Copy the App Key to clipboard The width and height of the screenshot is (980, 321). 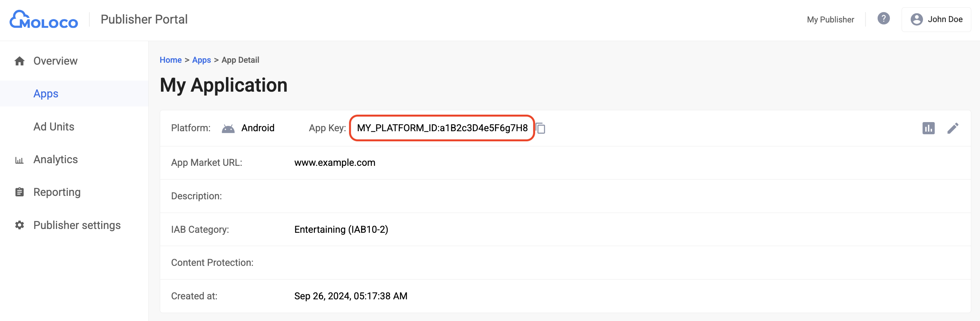coord(541,129)
